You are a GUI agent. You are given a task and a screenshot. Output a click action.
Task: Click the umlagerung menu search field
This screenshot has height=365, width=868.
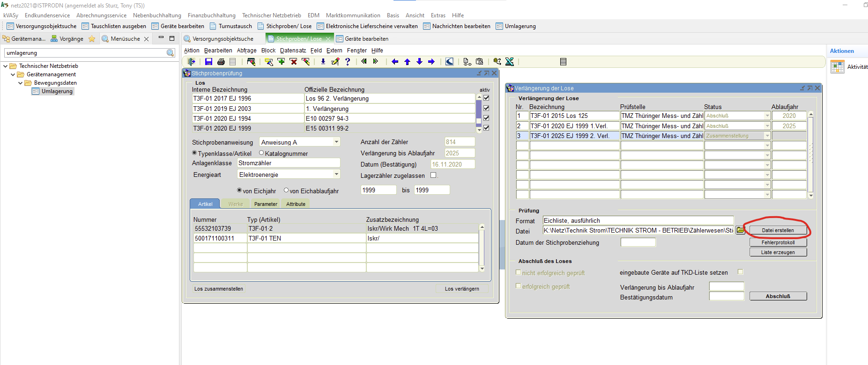[x=85, y=53]
